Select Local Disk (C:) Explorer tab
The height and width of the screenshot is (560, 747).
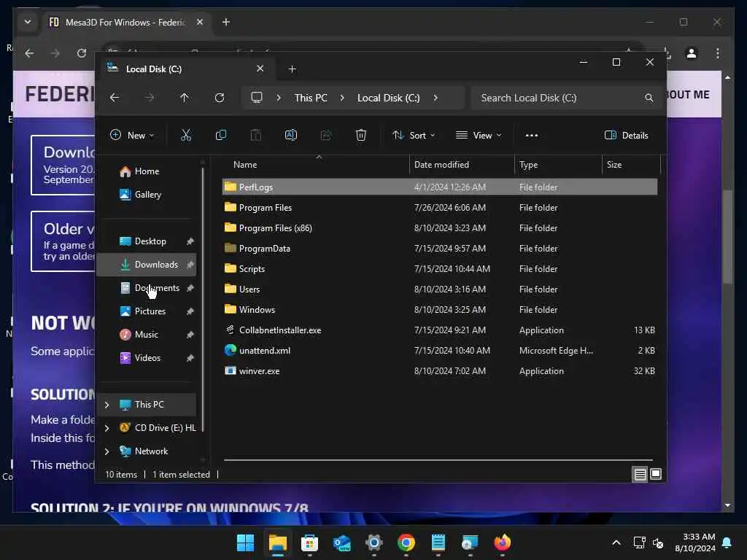pyautogui.click(x=186, y=69)
